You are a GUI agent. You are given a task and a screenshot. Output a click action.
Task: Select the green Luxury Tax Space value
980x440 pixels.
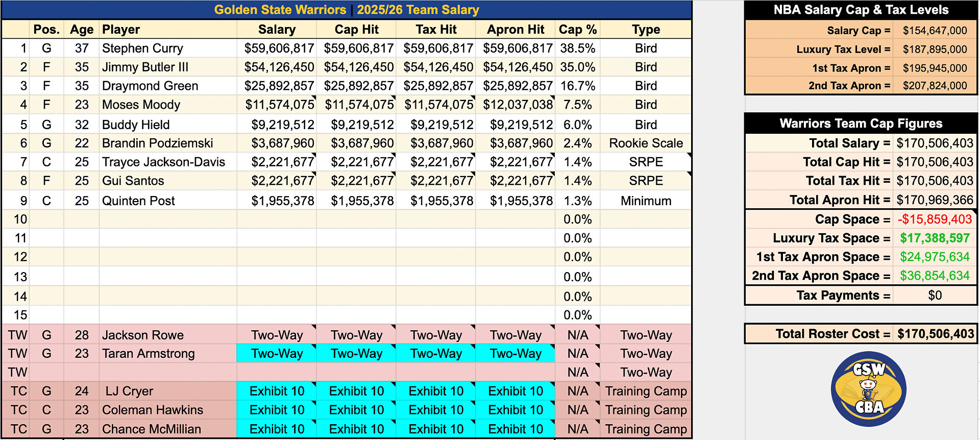[x=935, y=238]
